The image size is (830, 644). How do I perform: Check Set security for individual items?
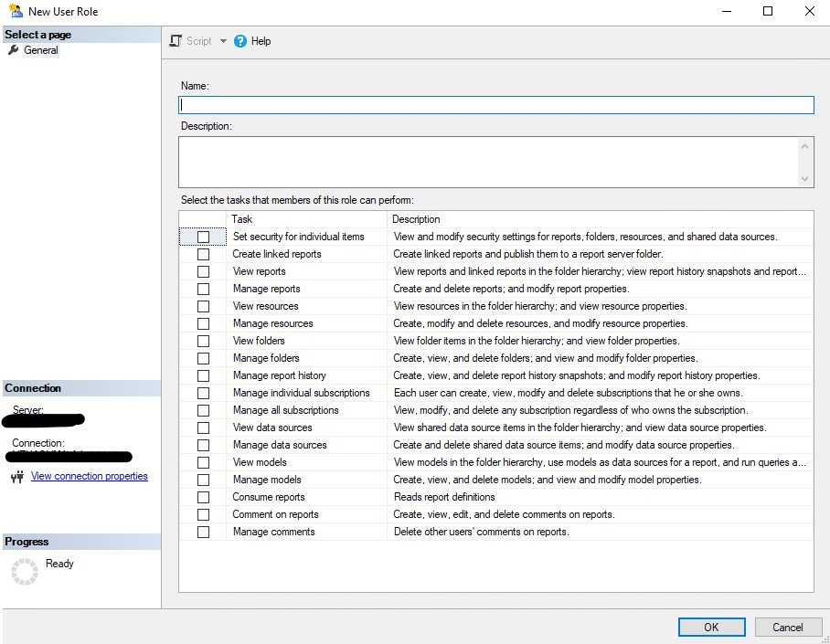point(203,237)
